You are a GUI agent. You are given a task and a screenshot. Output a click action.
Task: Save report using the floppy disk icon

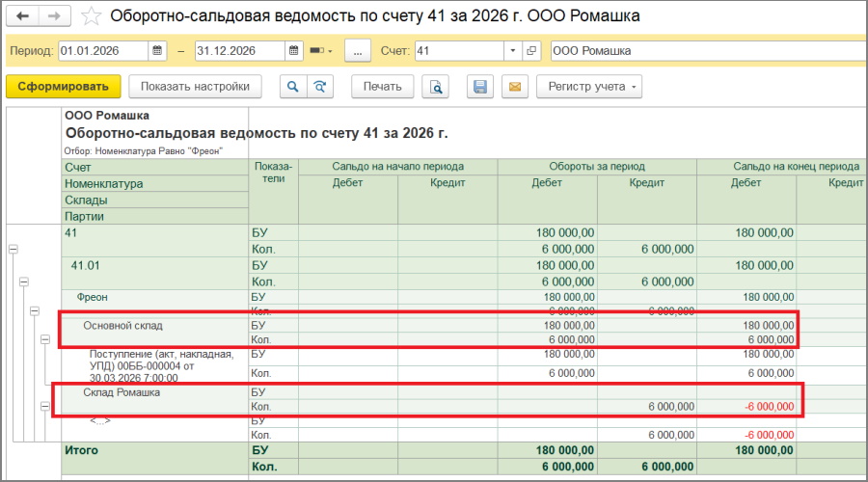(x=480, y=87)
